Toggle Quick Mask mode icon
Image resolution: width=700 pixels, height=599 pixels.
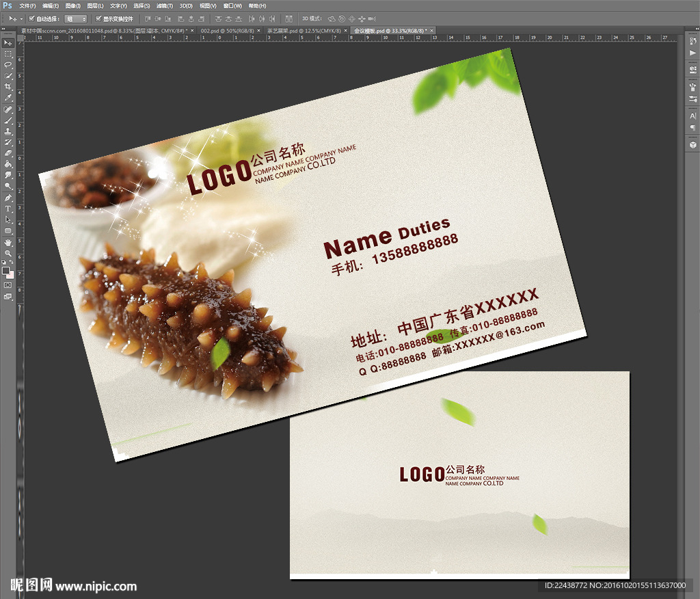(x=8, y=284)
